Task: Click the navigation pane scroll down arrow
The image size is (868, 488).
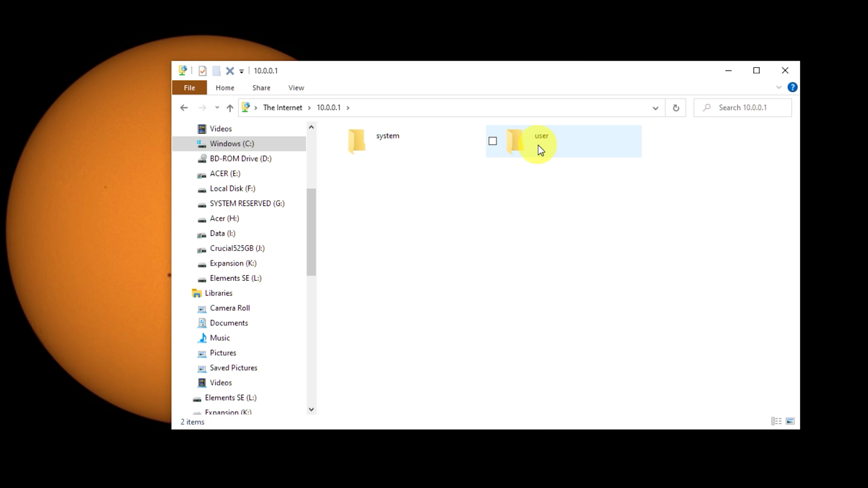Action: click(x=311, y=409)
